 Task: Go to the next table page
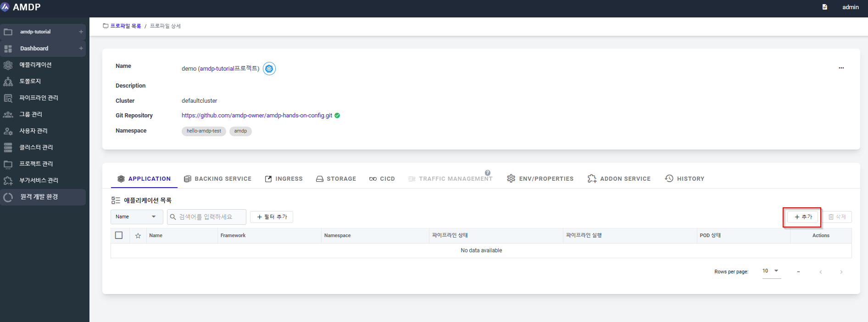[x=841, y=272]
